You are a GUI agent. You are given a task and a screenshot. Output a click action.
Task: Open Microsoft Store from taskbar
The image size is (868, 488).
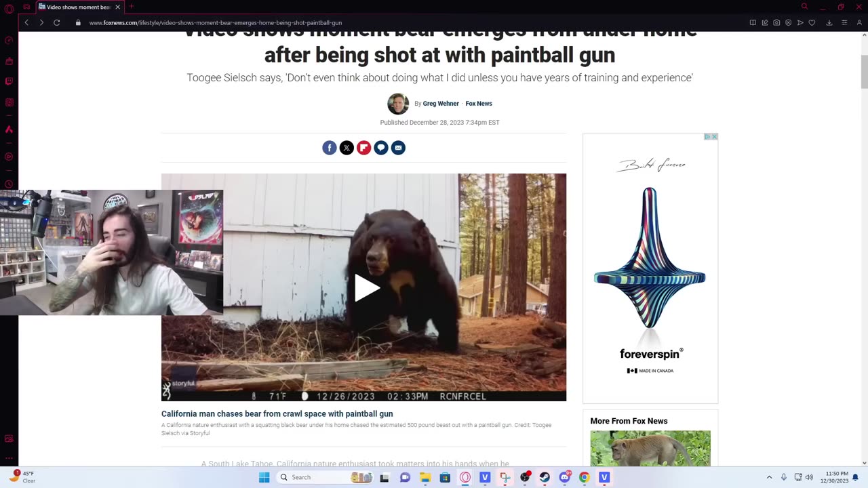pos(445,477)
